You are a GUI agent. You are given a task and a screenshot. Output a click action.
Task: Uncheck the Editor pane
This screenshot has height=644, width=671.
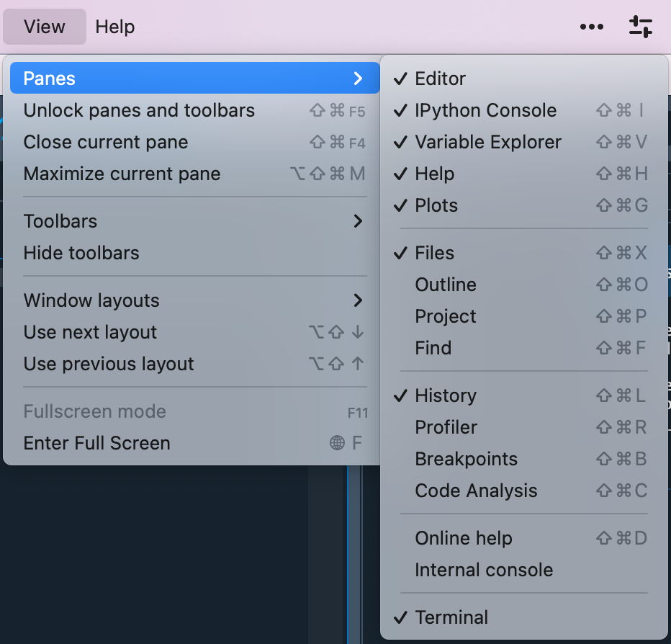442,79
